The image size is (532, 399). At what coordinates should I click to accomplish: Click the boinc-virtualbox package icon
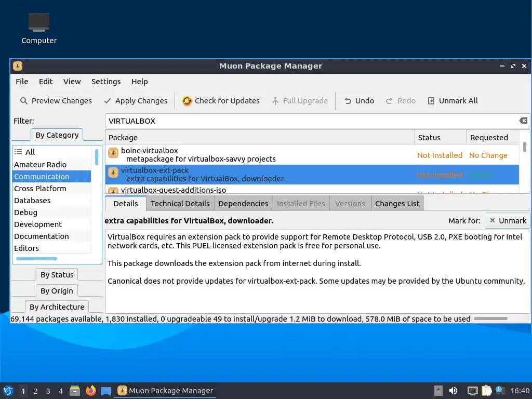coord(113,153)
